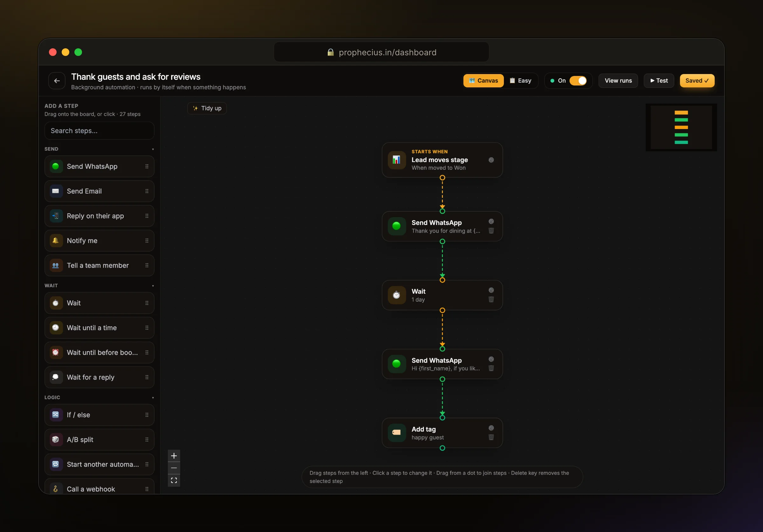The image size is (763, 532).
Task: Click the prophecius.in/dashboard address bar
Action: pyautogui.click(x=381, y=52)
